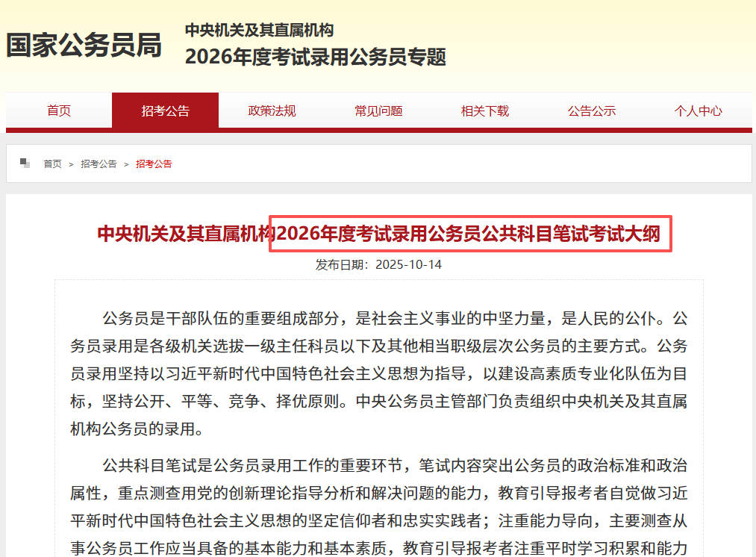
Task: Click the gray 招考公告 breadcrumb link
Action: coord(99,164)
